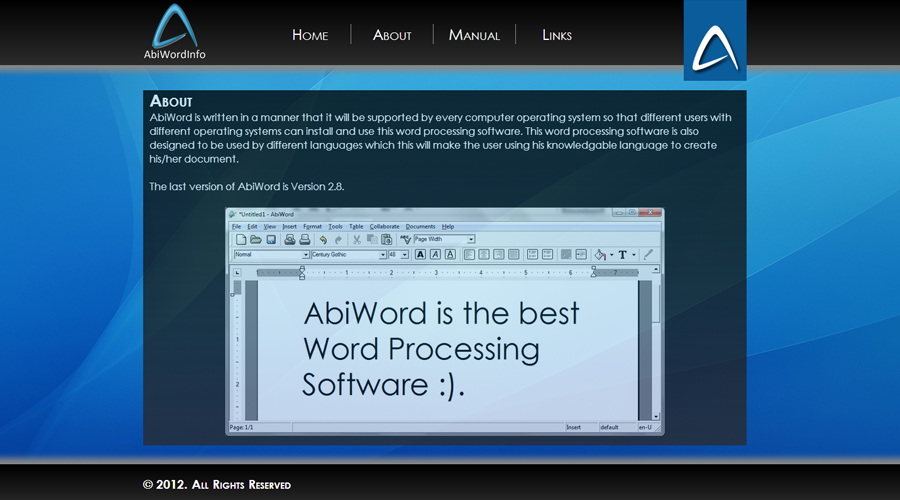The image size is (900, 500).
Task: Click Cut scissors icon in AbiWord toolbar
Action: 357,240
